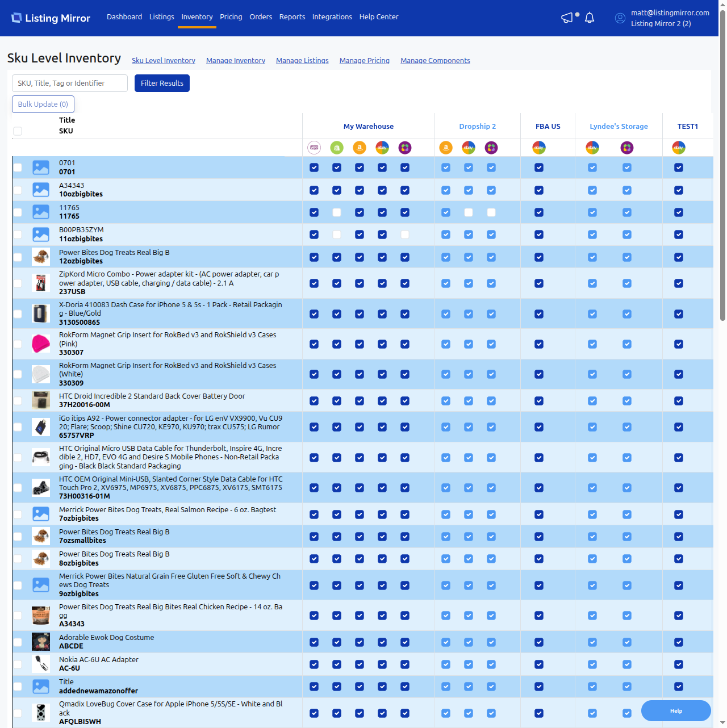Enable Shopify checkbox for SKU 11765
Viewport: 727px width, 728px height.
click(x=337, y=212)
